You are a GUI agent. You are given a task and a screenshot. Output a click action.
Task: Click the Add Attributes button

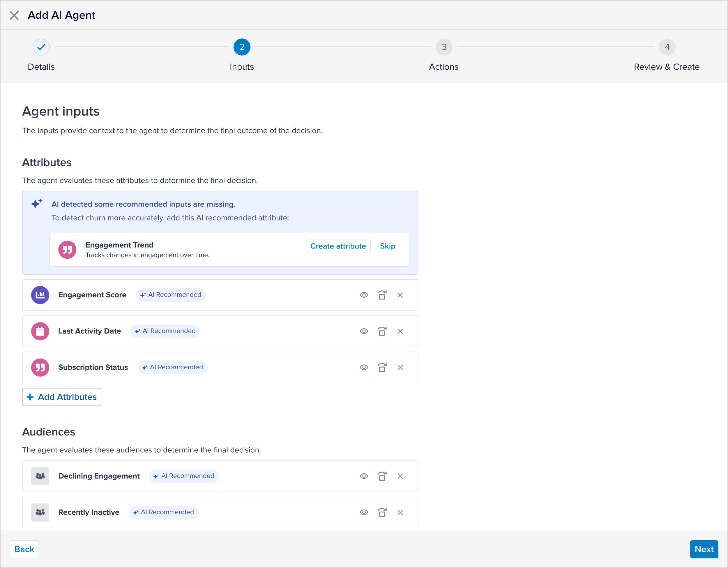tap(62, 397)
